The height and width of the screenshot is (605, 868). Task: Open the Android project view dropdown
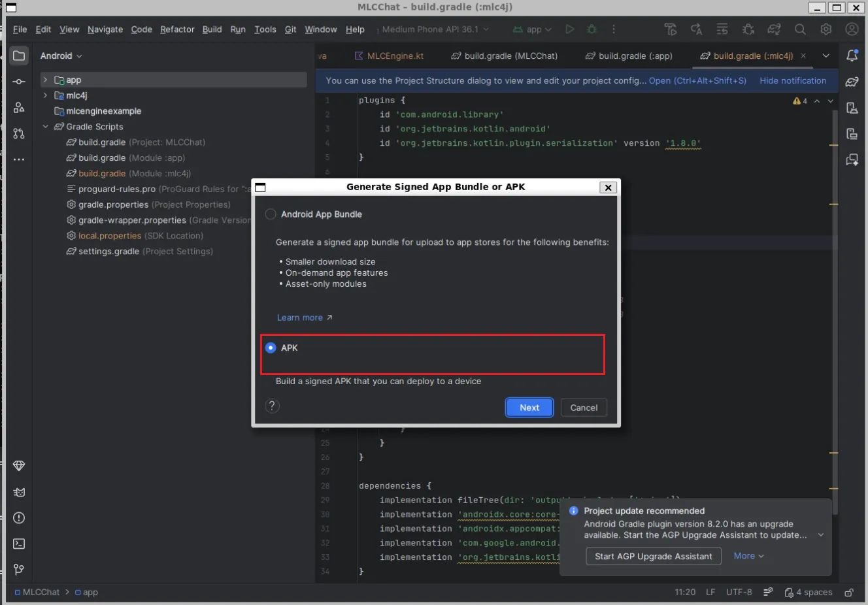pos(61,56)
